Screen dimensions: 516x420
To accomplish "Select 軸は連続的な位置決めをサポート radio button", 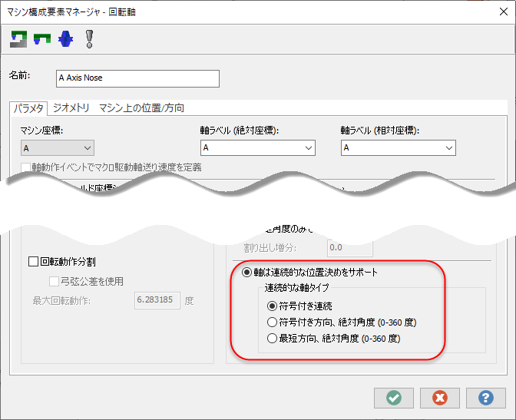I will tap(246, 273).
